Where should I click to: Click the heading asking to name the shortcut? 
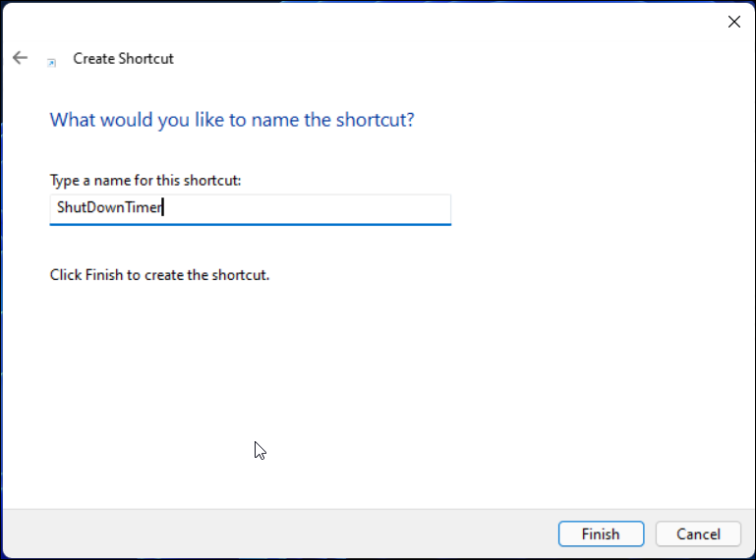(232, 120)
